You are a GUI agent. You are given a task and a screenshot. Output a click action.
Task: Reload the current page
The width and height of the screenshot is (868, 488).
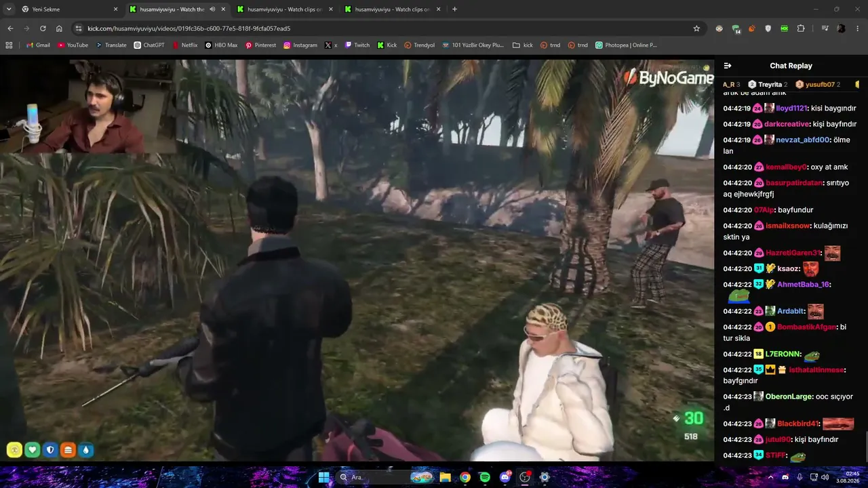43,28
